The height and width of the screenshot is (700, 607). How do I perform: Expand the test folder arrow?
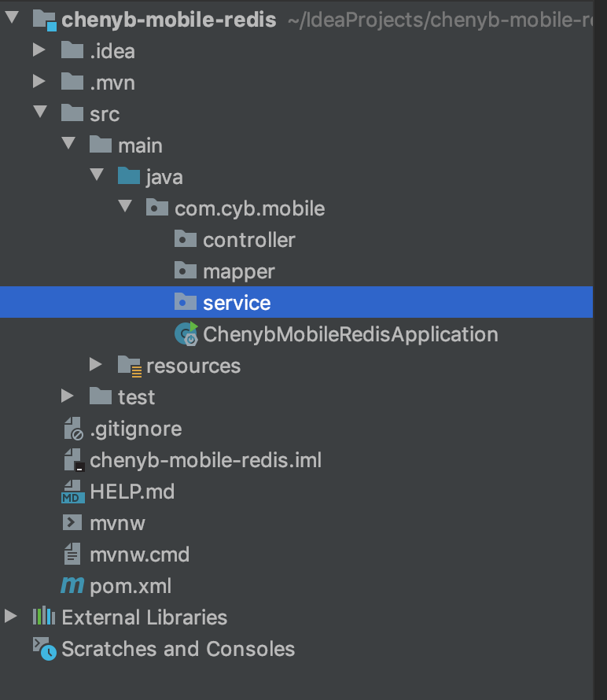(x=68, y=396)
